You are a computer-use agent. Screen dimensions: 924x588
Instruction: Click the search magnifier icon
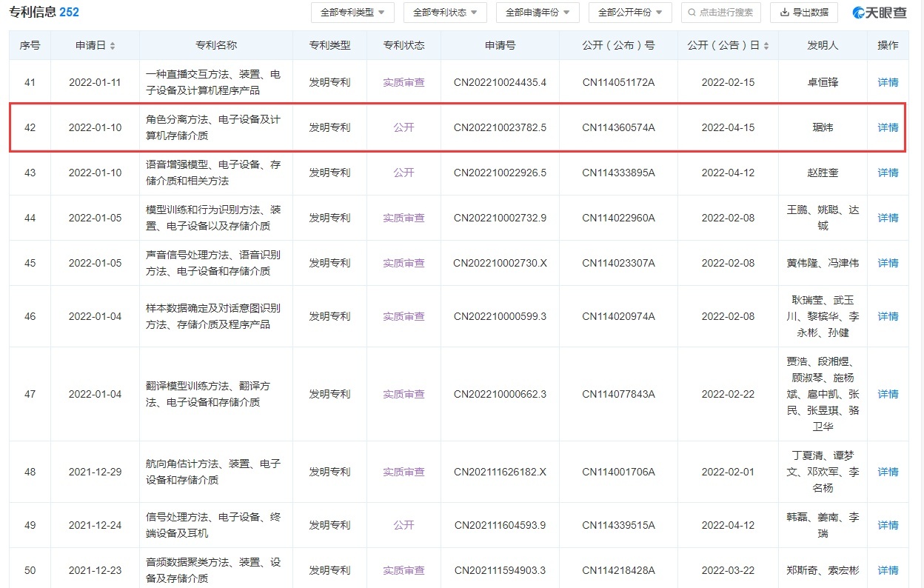point(692,13)
